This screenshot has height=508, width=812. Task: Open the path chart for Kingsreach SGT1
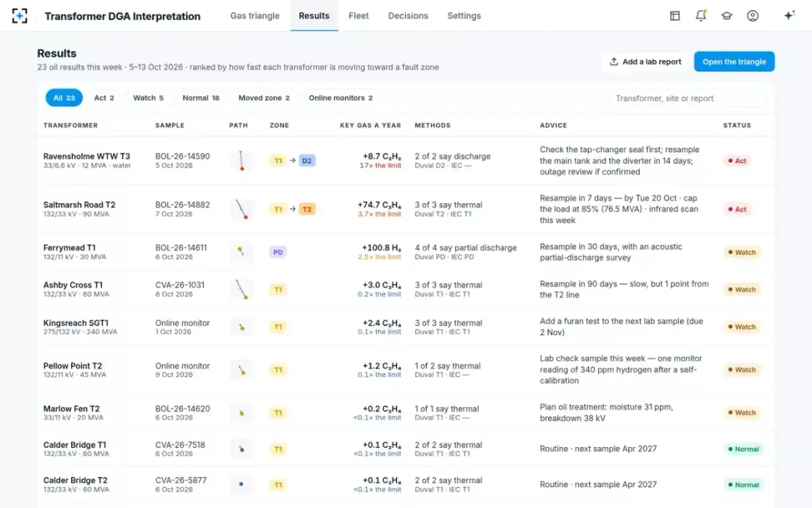click(242, 327)
